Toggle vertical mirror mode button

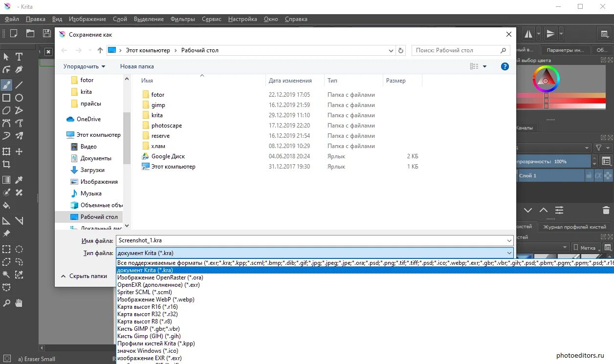550,34
